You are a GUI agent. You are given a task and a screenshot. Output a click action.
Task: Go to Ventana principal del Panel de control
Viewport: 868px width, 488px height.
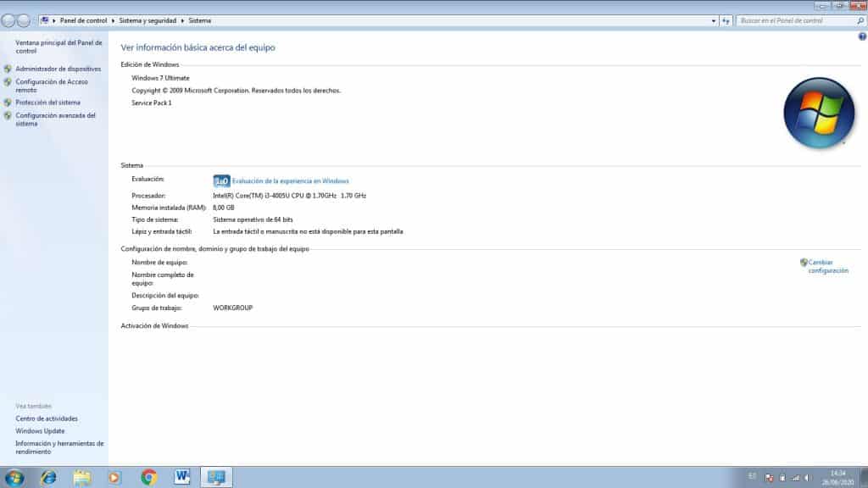pos(58,47)
